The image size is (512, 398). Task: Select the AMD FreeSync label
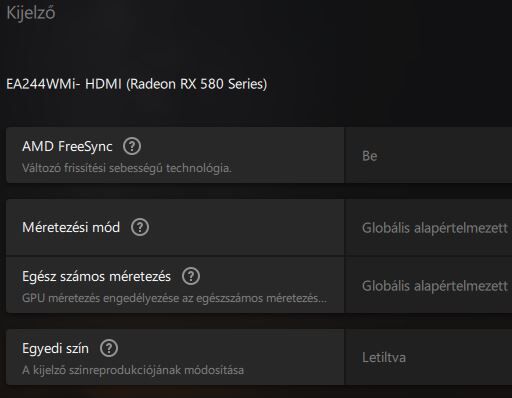coord(67,146)
